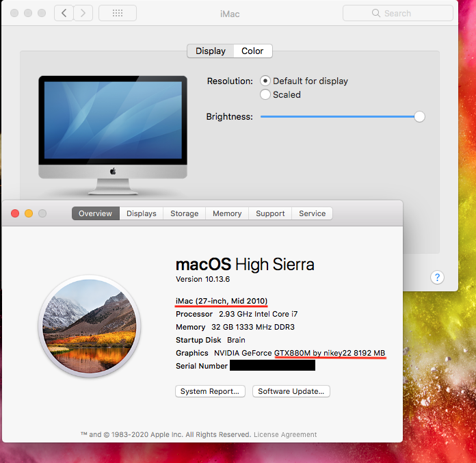The image size is (476, 463).
Task: Click the 32 GB 1333 MHz DDR3 text
Action: [253, 327]
